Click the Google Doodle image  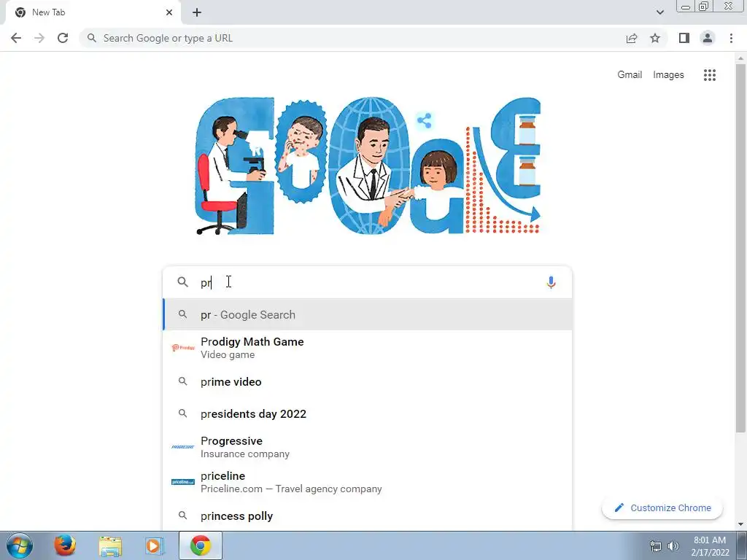point(368,166)
